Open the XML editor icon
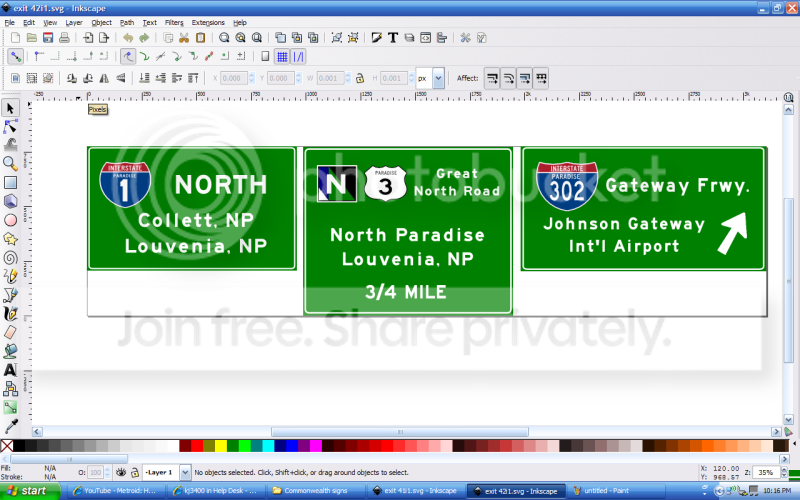The image size is (800, 500). [426, 38]
